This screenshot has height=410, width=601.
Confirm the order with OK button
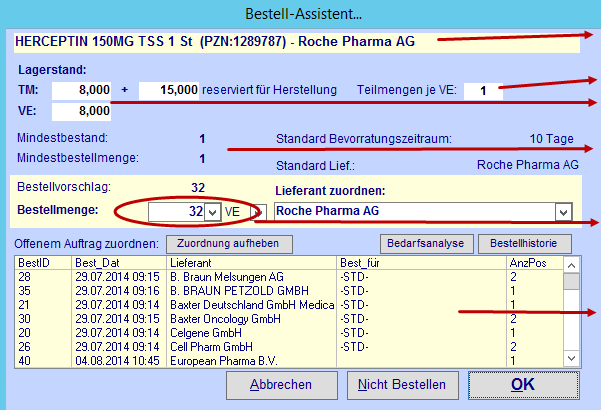523,385
